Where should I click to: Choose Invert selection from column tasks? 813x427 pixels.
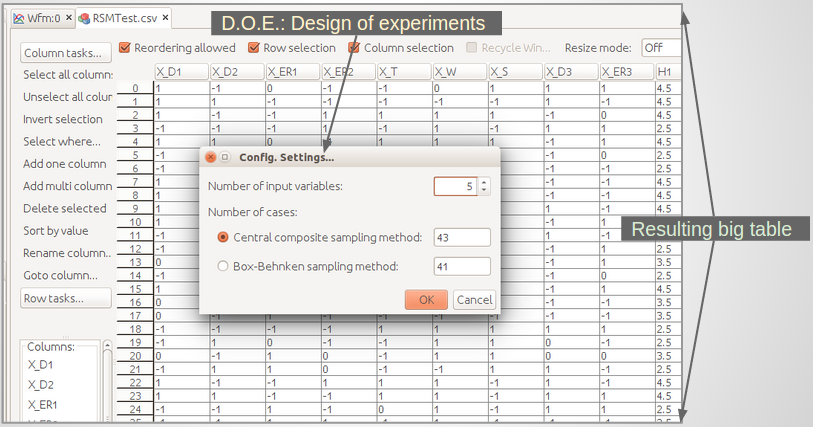(62, 119)
